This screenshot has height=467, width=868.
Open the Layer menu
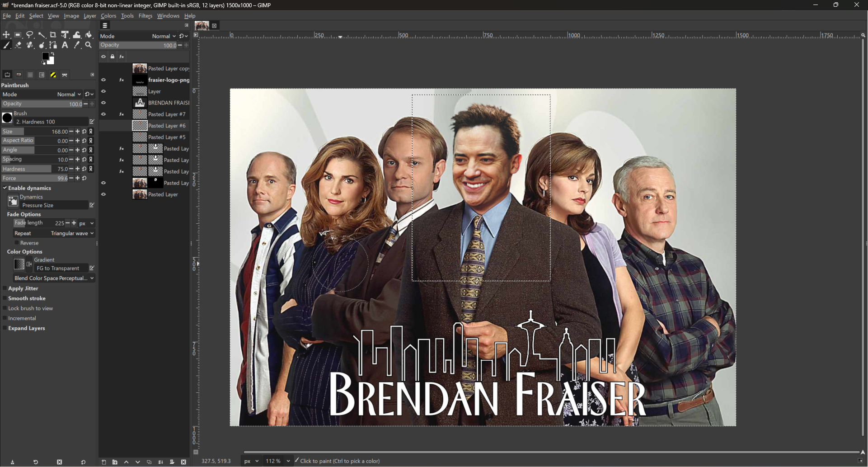pos(90,16)
